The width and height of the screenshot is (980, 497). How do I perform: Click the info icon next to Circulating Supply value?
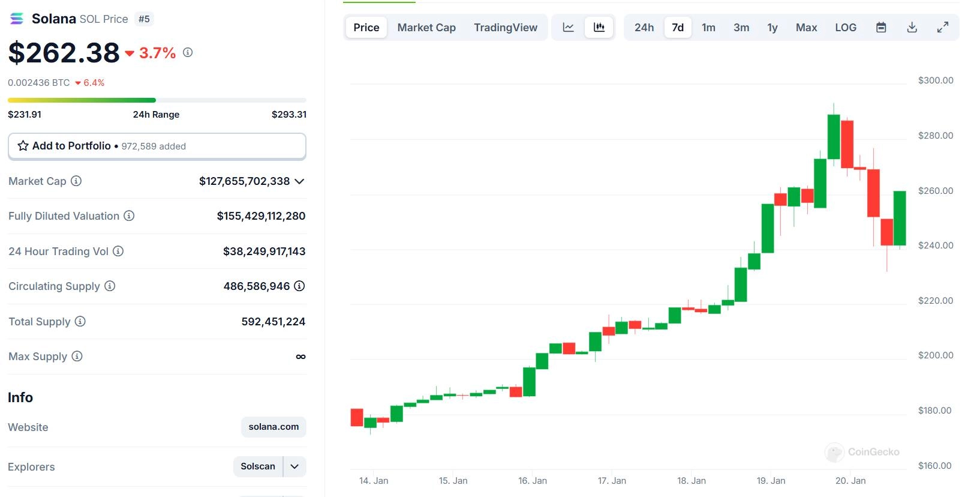[x=299, y=286]
